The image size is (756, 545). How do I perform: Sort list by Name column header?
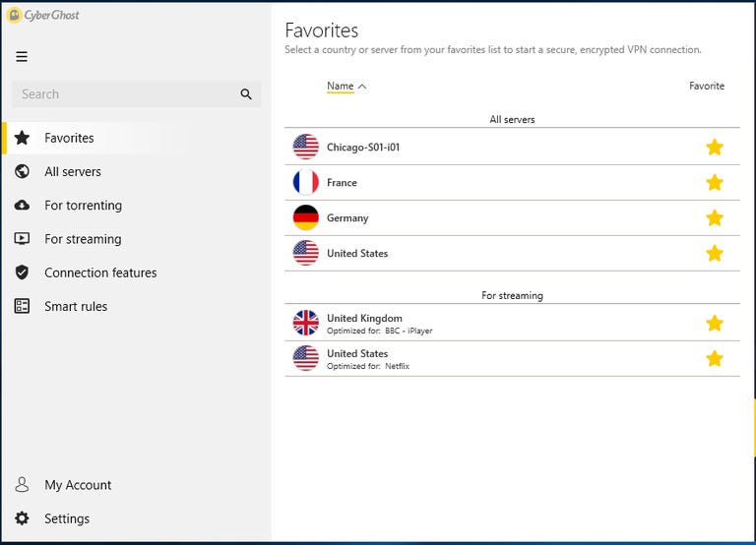340,87
